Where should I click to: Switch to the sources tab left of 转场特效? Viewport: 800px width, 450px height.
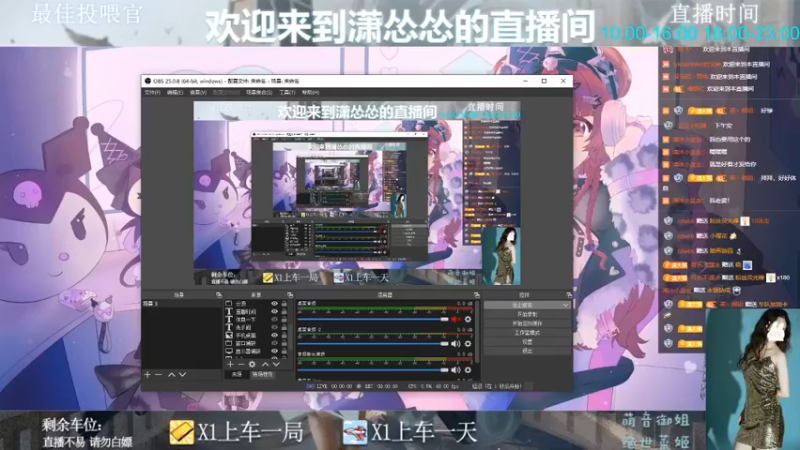coord(237,374)
